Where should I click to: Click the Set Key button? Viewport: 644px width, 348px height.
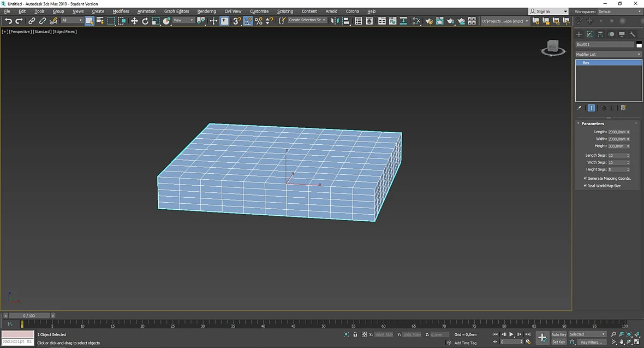coord(558,342)
